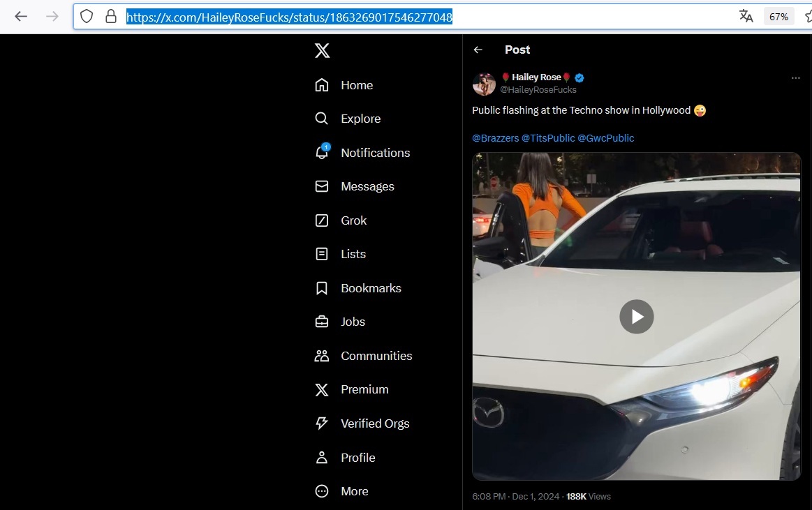Open the Communities label
Screen dimensions: 812x510
(x=376, y=357)
